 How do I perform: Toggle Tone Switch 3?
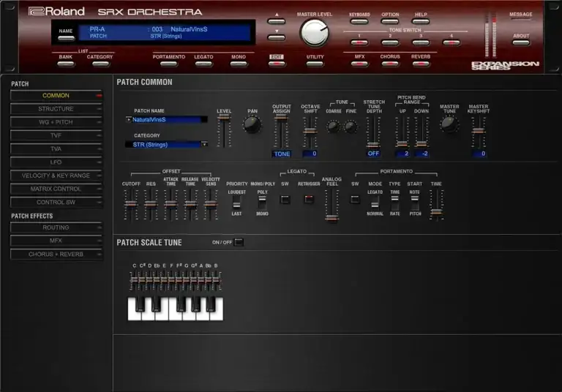tap(421, 42)
